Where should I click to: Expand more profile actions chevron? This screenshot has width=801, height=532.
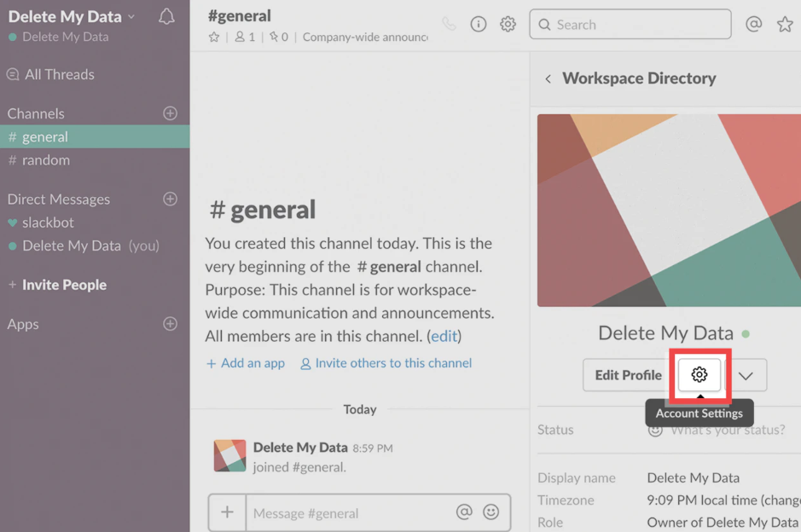click(x=746, y=376)
